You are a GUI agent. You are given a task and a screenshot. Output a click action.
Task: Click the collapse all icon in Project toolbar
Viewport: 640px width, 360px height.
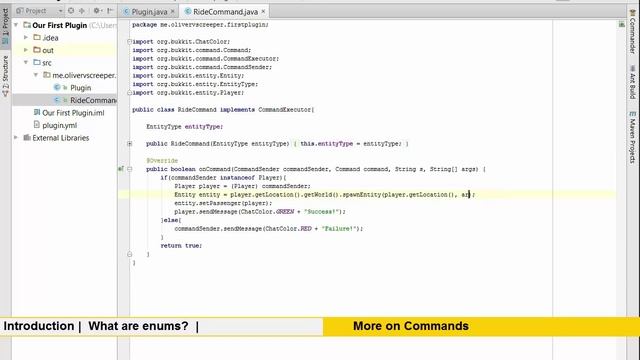click(82, 11)
